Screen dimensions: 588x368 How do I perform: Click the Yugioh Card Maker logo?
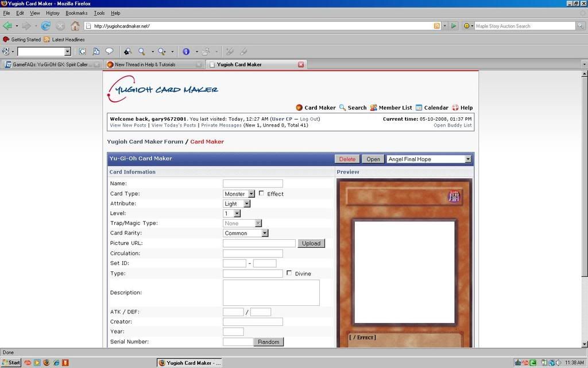(163, 90)
